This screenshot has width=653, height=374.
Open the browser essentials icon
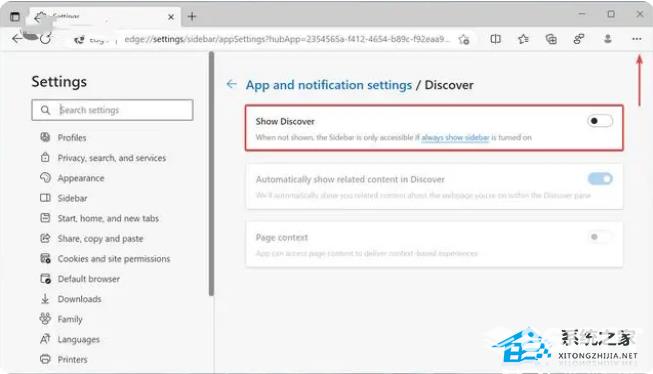click(x=579, y=39)
